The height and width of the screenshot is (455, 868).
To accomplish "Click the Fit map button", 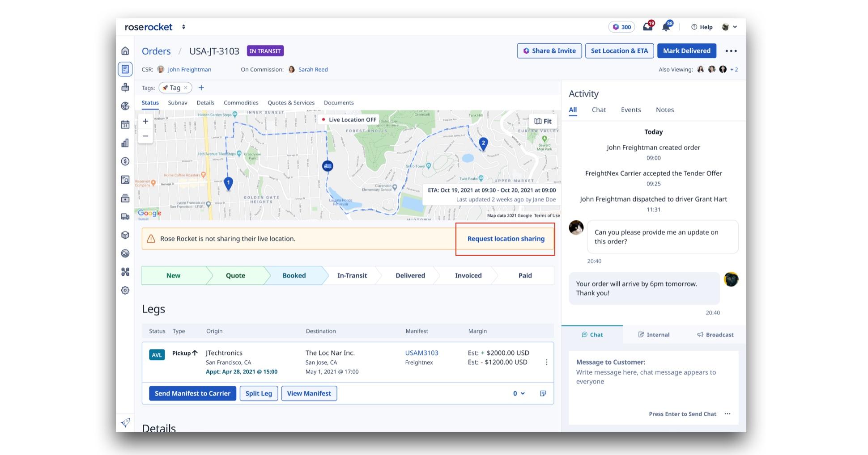I will (543, 121).
